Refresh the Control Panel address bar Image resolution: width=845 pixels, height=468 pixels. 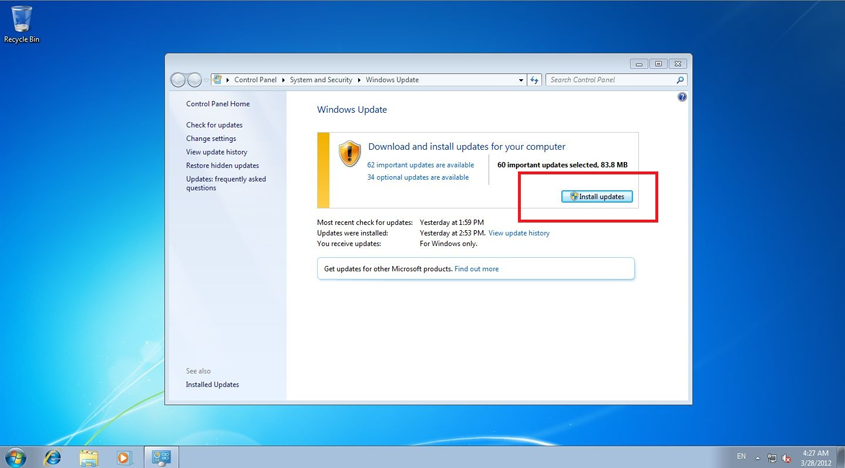pos(534,80)
